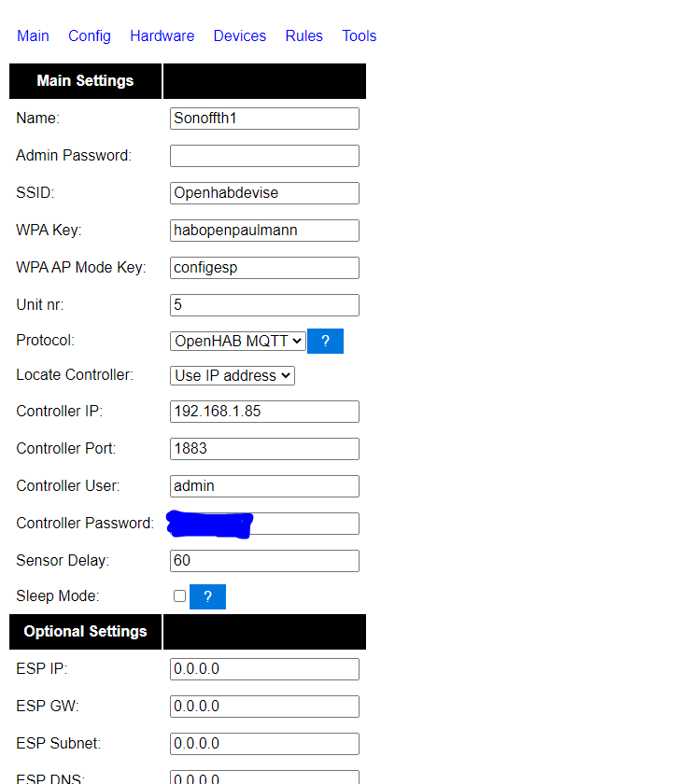Click the help button next to Sleep Mode
677x784 pixels.
[x=207, y=596]
